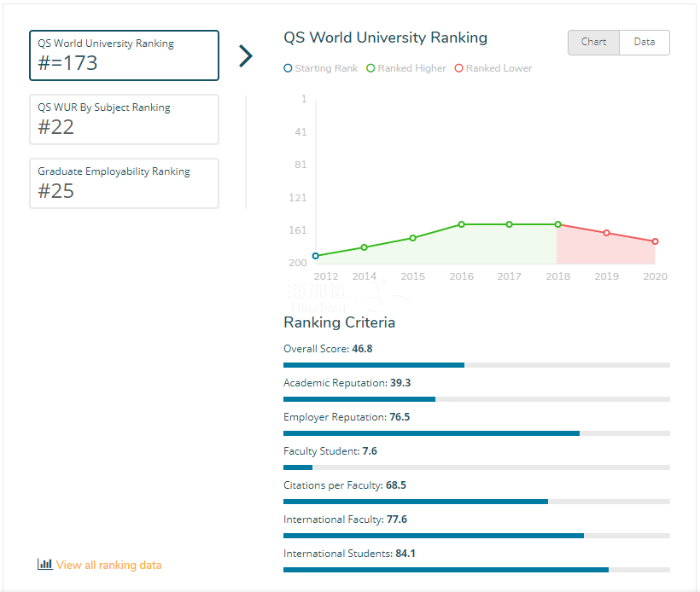Click the 2015 data point on chart
Image resolution: width=700 pixels, height=592 pixels.
(413, 238)
